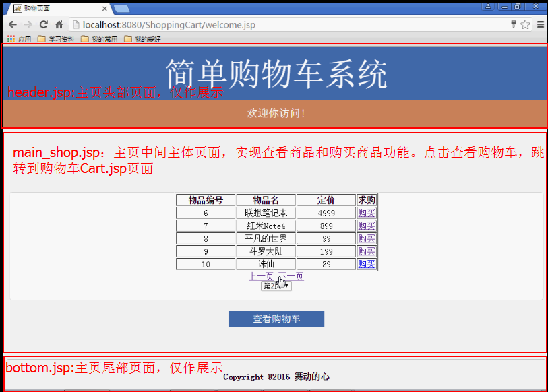Screen dimensions: 548x392
Task: Click the 简单购物车系统 page title
Action: pyautogui.click(x=276, y=73)
